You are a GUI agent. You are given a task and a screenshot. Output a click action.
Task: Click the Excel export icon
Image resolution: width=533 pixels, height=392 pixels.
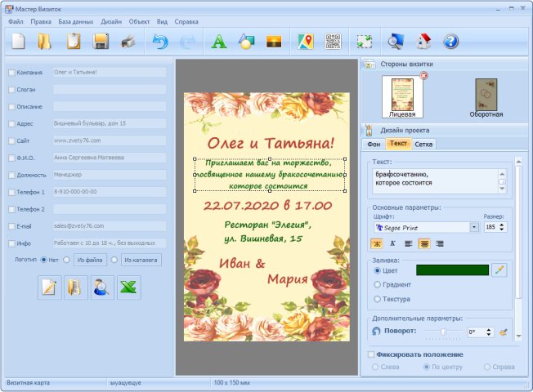(129, 287)
